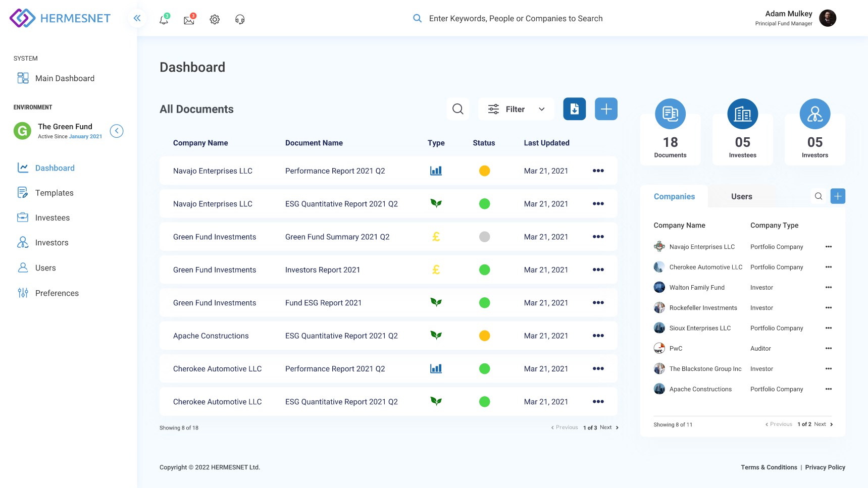The height and width of the screenshot is (488, 868).
Task: Collapse the sidebar with double chevron
Action: coord(137,19)
